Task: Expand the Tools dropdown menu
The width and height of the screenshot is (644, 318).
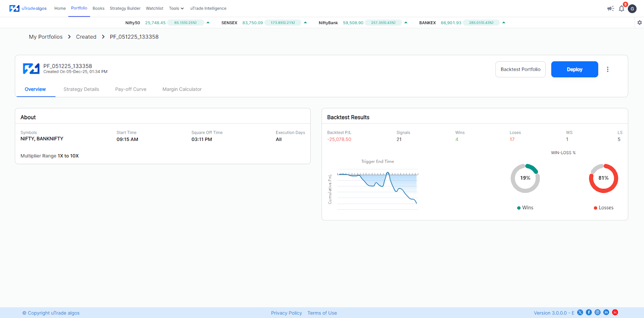Action: [x=176, y=8]
